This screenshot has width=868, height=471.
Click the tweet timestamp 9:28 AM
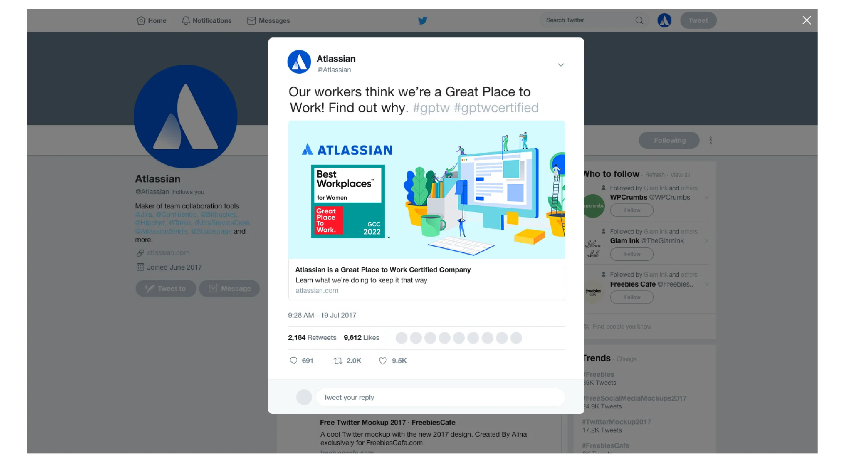(322, 315)
